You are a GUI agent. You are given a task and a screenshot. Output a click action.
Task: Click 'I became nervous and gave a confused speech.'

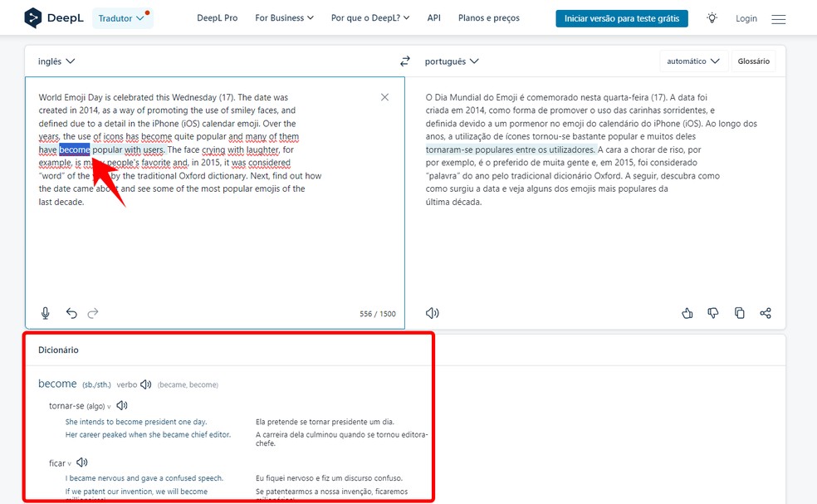click(144, 478)
